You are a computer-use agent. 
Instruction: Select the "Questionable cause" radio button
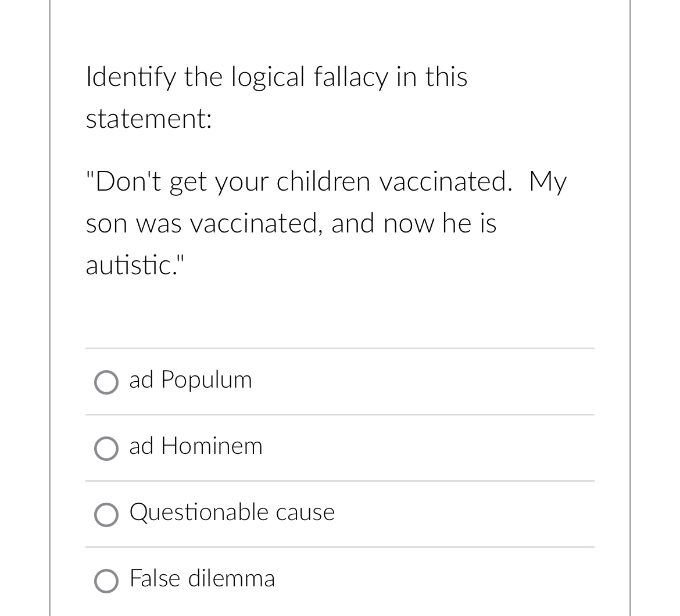tap(106, 515)
